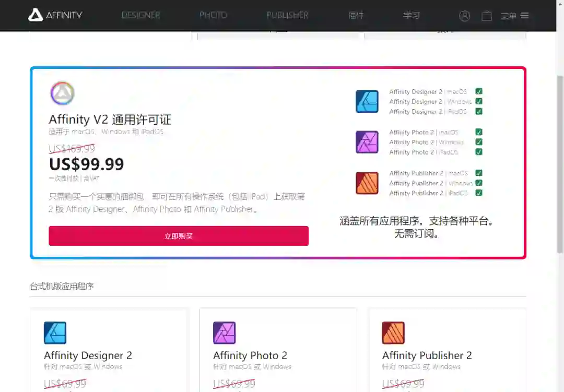Click the 'Affinity Designer 2 | Windows' label

click(430, 102)
